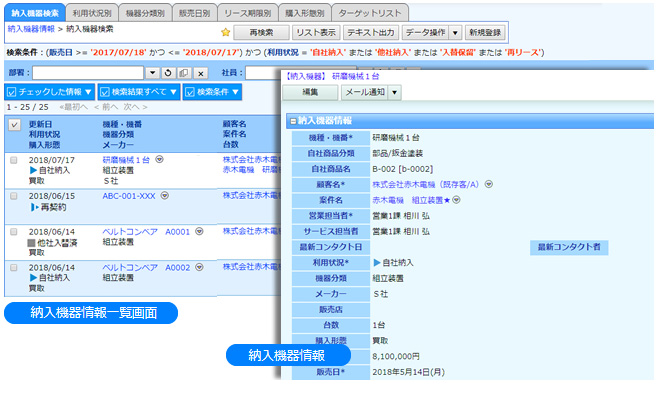Click the 再検索 button
The image size is (672, 398).
261,33
